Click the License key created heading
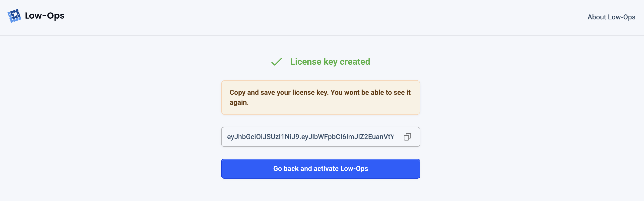 click(330, 62)
